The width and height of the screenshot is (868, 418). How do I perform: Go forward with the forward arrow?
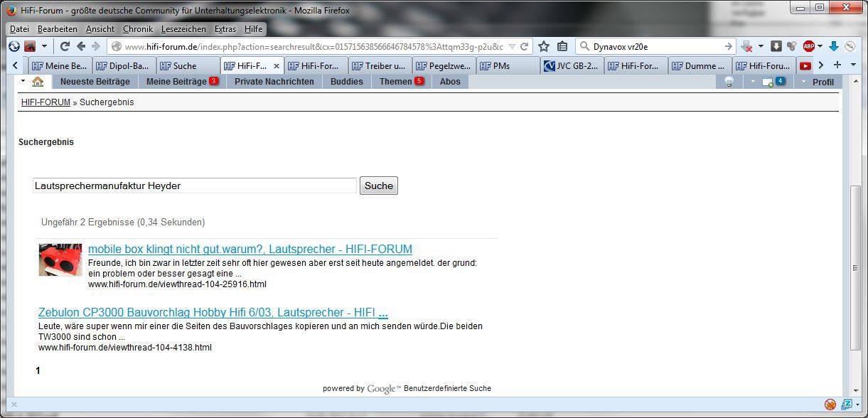pos(96,46)
